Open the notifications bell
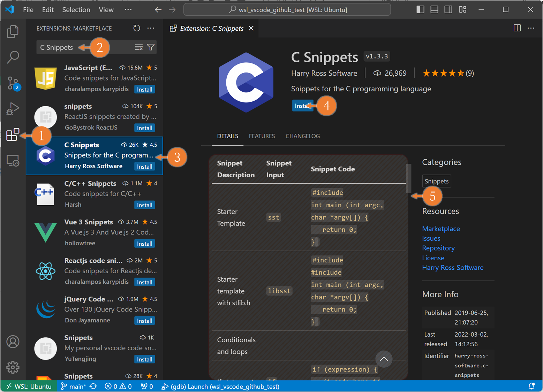The width and height of the screenshot is (543, 392). (x=531, y=386)
